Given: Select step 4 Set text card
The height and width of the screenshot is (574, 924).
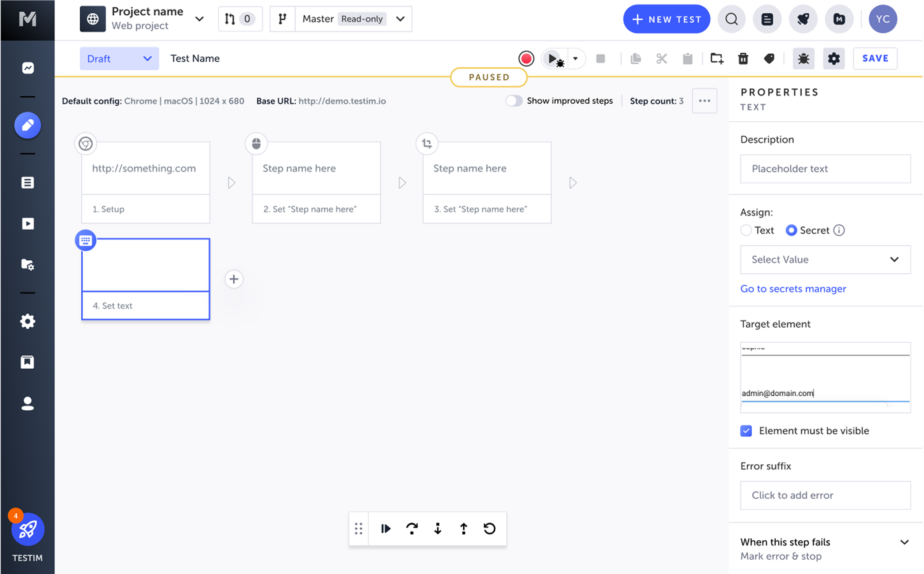Looking at the screenshot, I should tap(146, 280).
